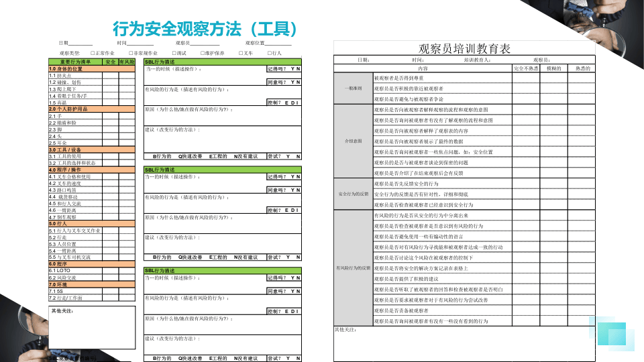Click the 重要行为清单 header cell
The width and height of the screenshot is (644, 362).
click(x=76, y=62)
